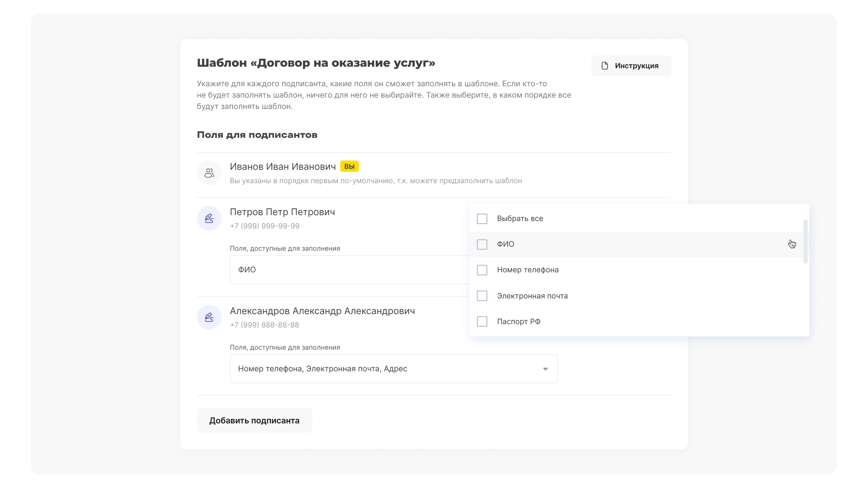The height and width of the screenshot is (488, 868).
Task: Enable the Выбрать все checkbox
Action: tap(482, 219)
